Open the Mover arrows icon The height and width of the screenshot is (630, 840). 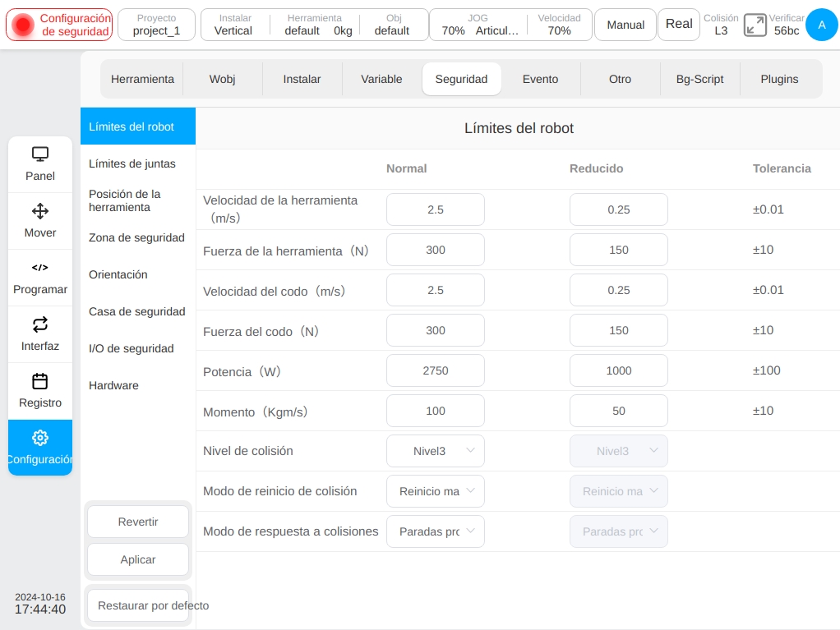tap(40, 211)
